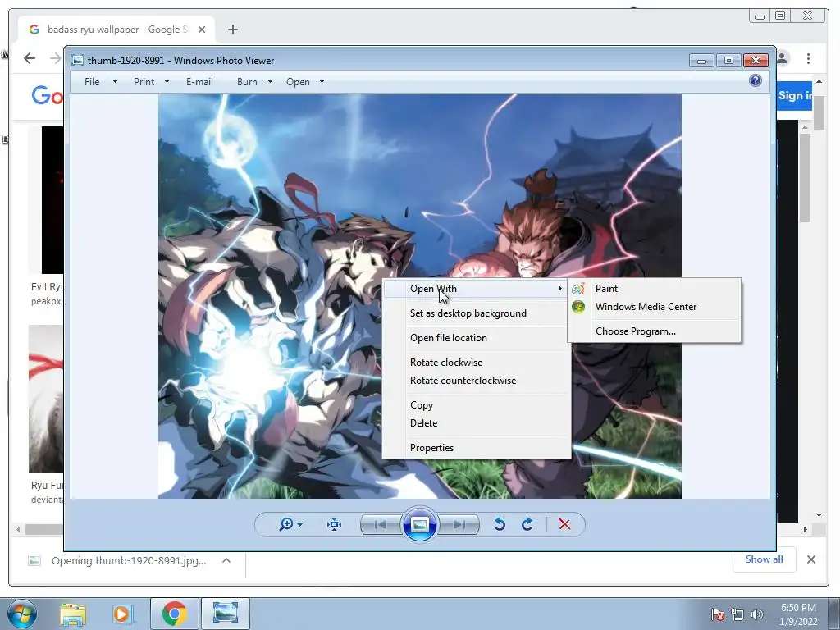Delete the picture with red X
This screenshot has height=630, width=840.
tap(564, 524)
